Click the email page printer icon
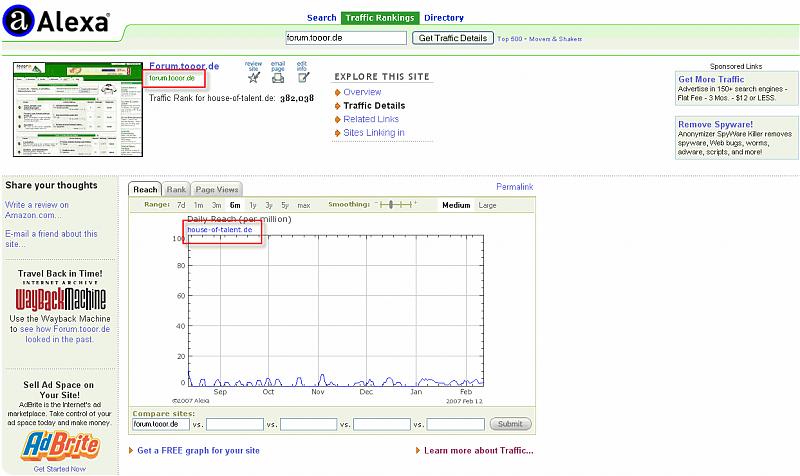This screenshot has height=476, width=800. pyautogui.click(x=278, y=78)
